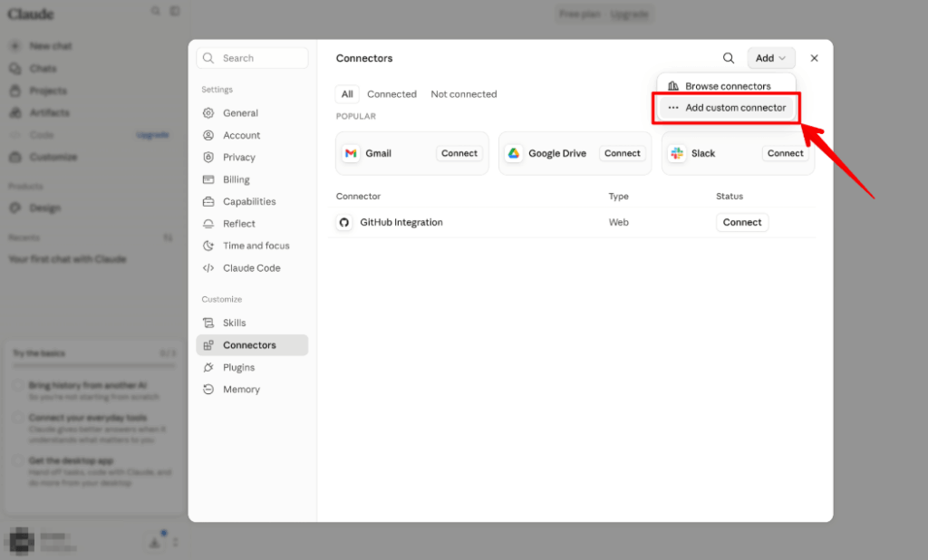Click the Google Drive logo icon

point(514,153)
